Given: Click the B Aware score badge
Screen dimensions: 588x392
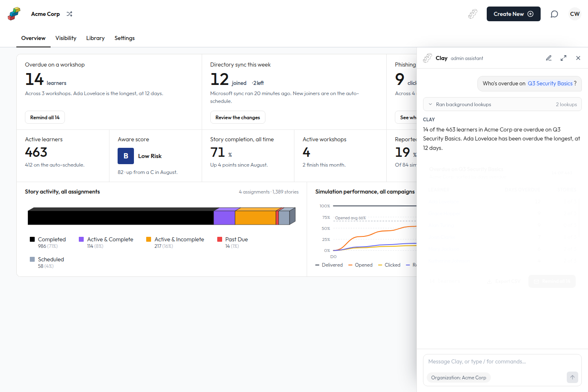Looking at the screenshot, I should (x=126, y=156).
